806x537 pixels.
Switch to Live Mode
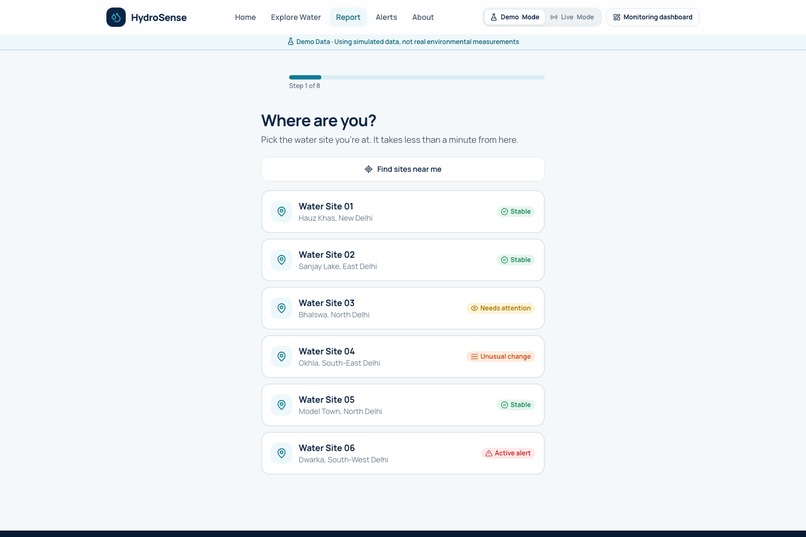point(572,17)
